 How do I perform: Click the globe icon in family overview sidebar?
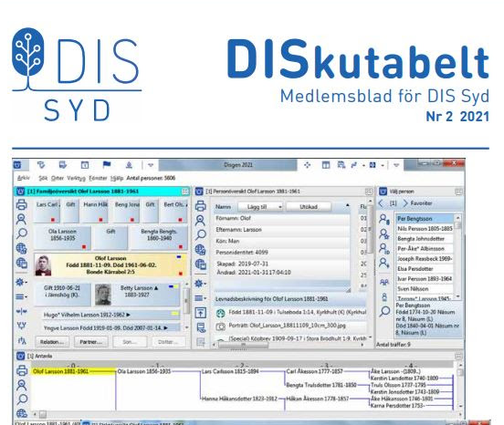click(22, 248)
